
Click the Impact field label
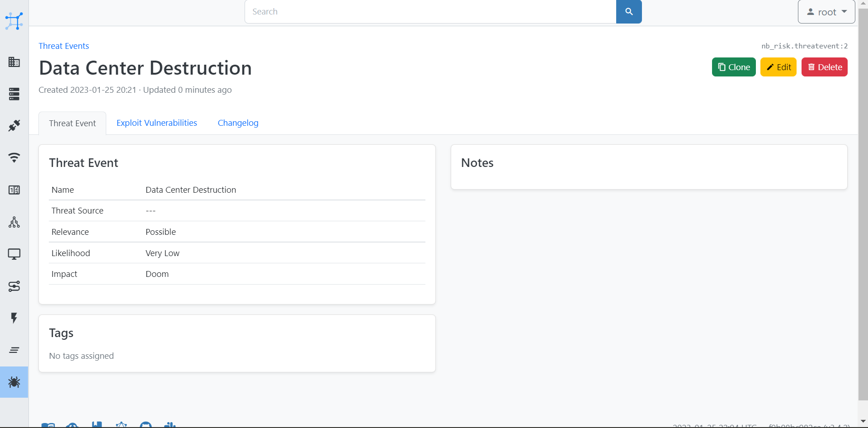click(x=64, y=274)
